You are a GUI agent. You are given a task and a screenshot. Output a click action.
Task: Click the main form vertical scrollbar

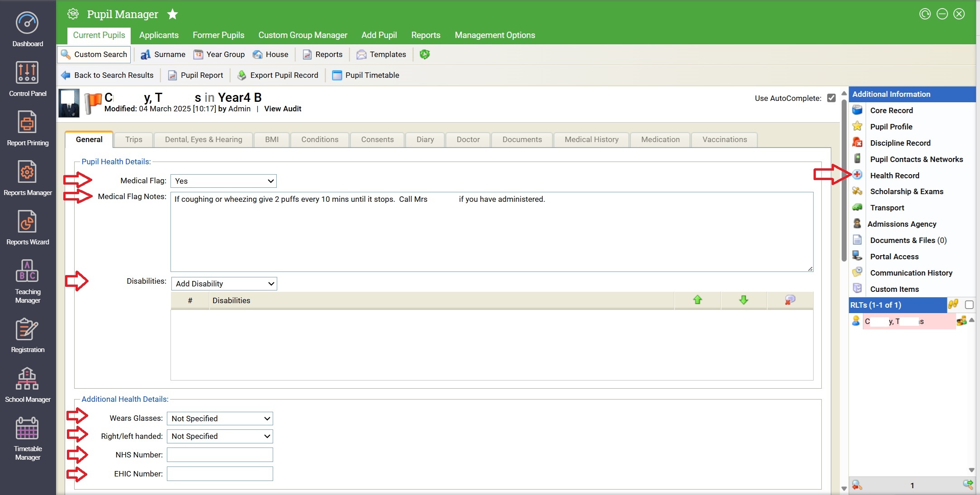click(x=844, y=181)
